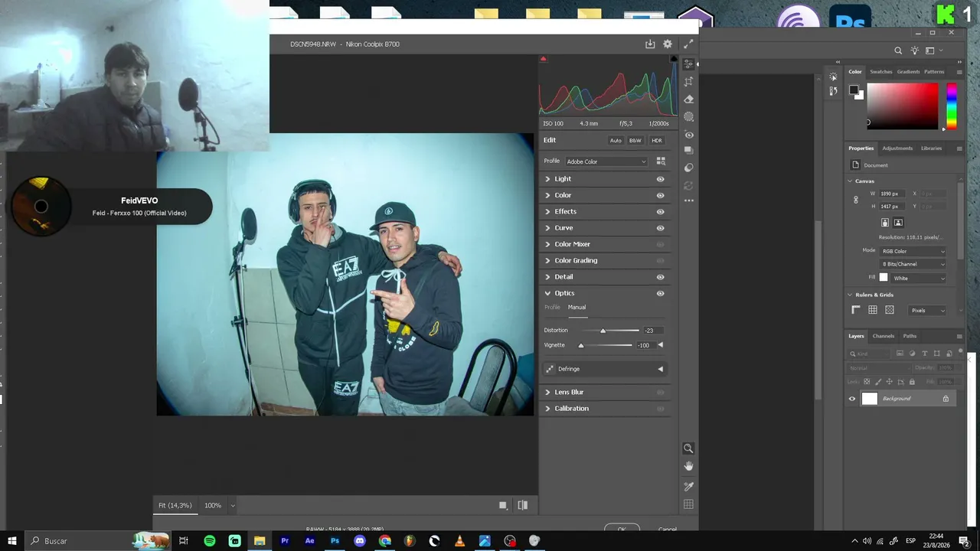Click the Auto edit button
Screen dimensions: 980x551
point(616,141)
